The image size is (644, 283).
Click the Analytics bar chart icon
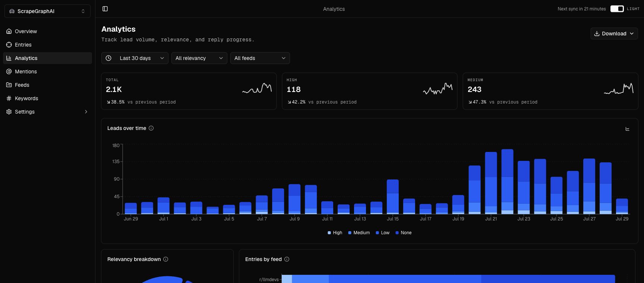pos(9,58)
